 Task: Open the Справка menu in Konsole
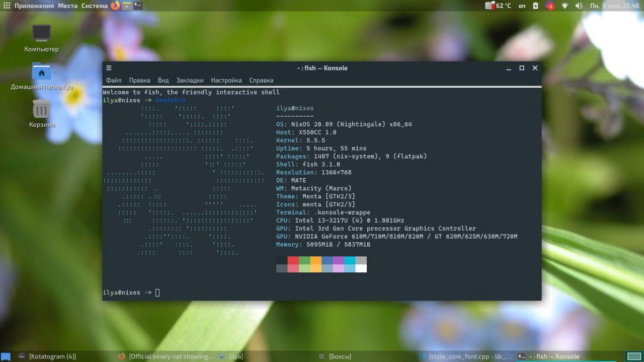coord(261,80)
